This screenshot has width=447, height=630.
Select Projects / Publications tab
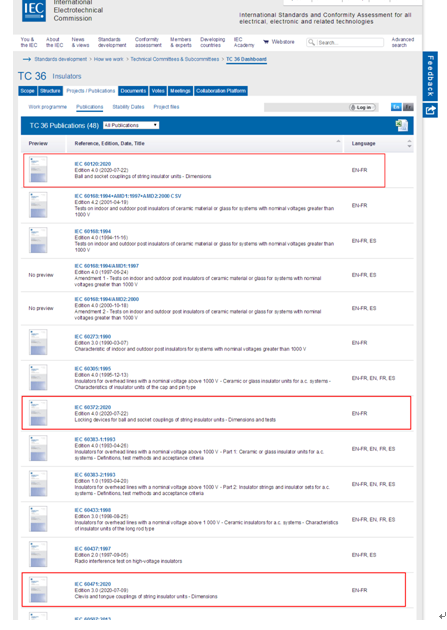click(x=91, y=91)
